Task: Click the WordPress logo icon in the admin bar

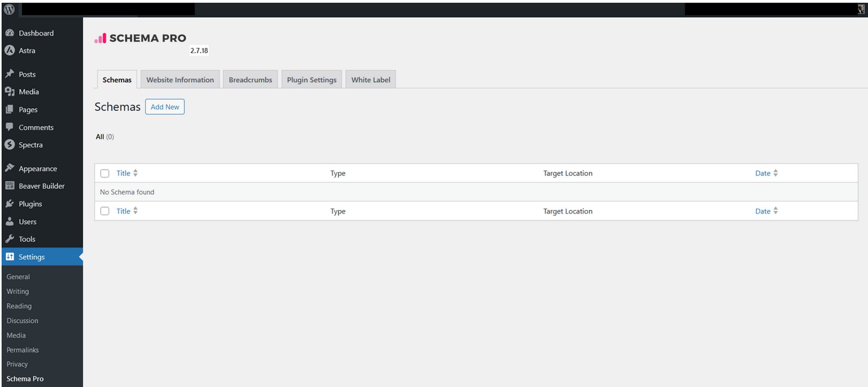Action: (9, 9)
